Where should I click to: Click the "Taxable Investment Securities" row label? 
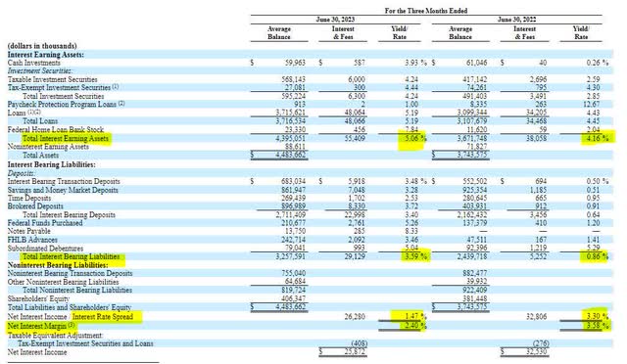[x=52, y=79]
